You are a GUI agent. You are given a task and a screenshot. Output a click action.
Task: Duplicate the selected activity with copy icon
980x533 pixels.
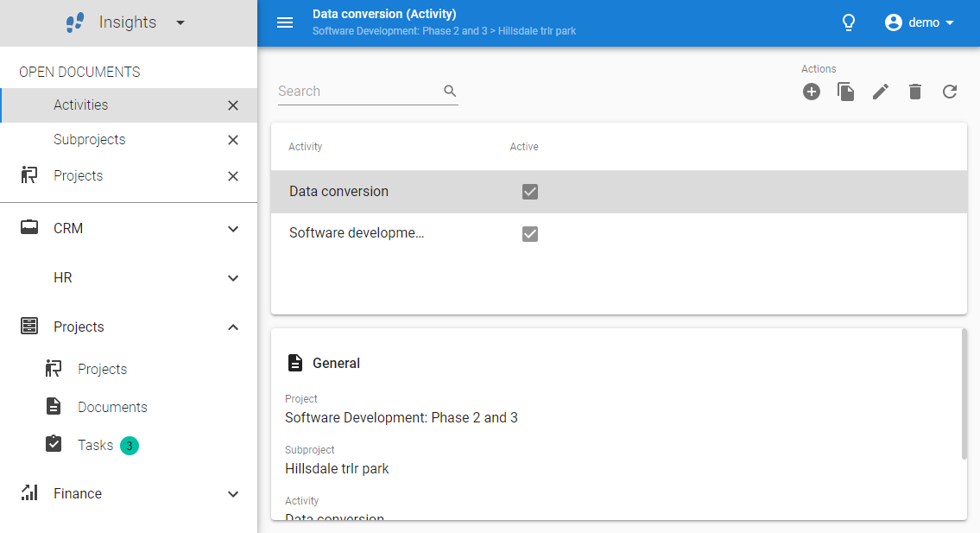(845, 92)
